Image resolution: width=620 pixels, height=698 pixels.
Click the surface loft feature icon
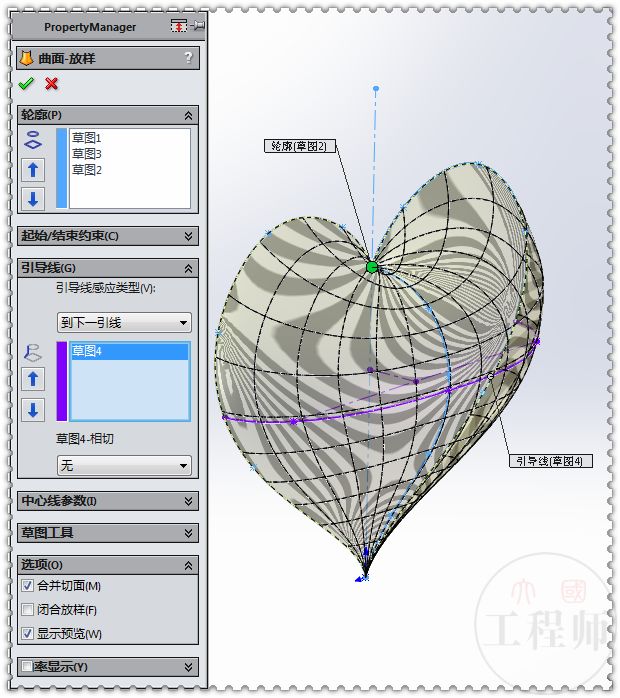(27, 58)
